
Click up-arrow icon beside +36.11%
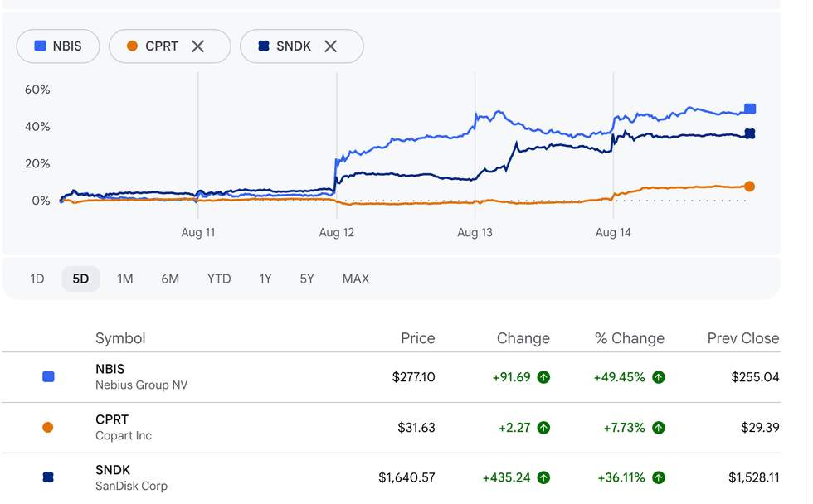pos(659,477)
